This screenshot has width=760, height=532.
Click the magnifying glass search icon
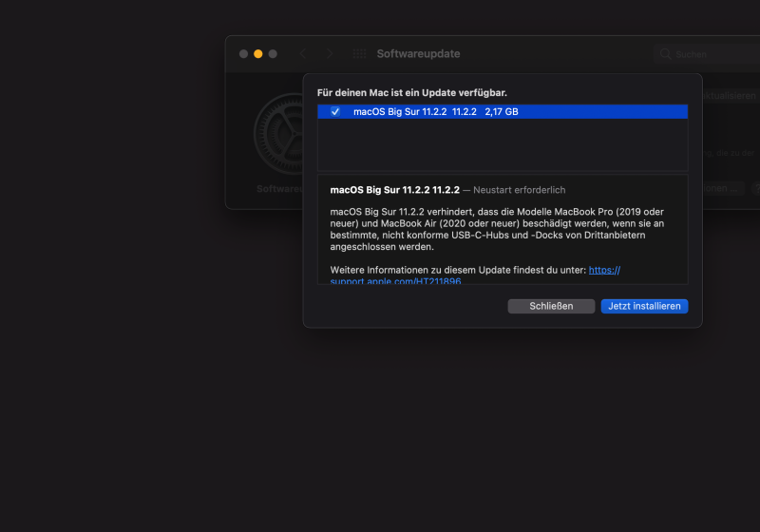tap(665, 54)
